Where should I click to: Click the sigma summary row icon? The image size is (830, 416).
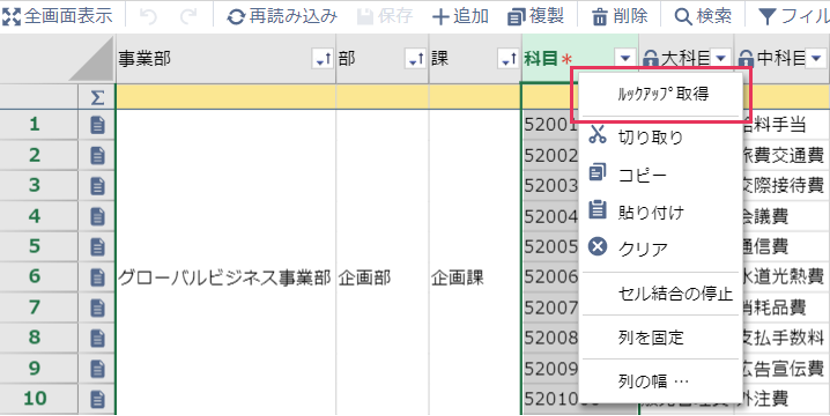[97, 96]
